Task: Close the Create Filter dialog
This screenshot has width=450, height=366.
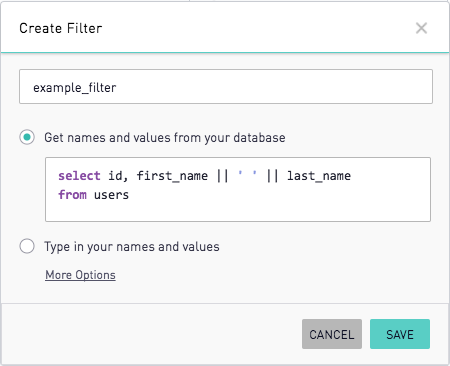Action: [421, 28]
